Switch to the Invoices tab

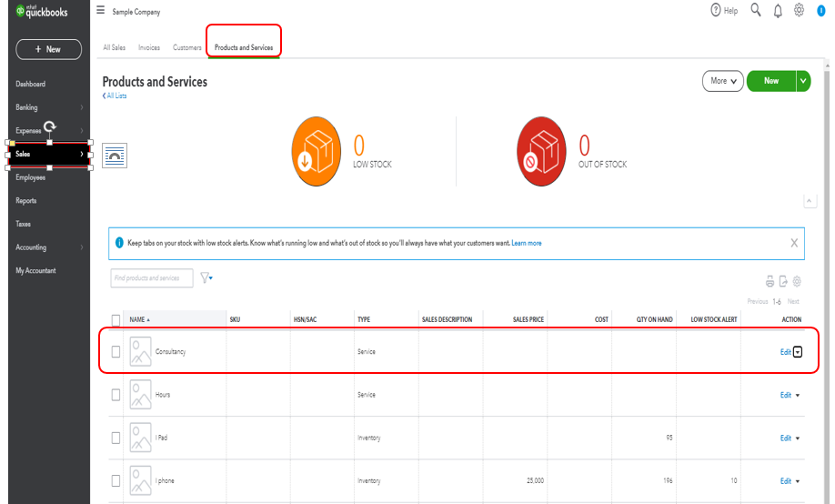[x=149, y=47]
